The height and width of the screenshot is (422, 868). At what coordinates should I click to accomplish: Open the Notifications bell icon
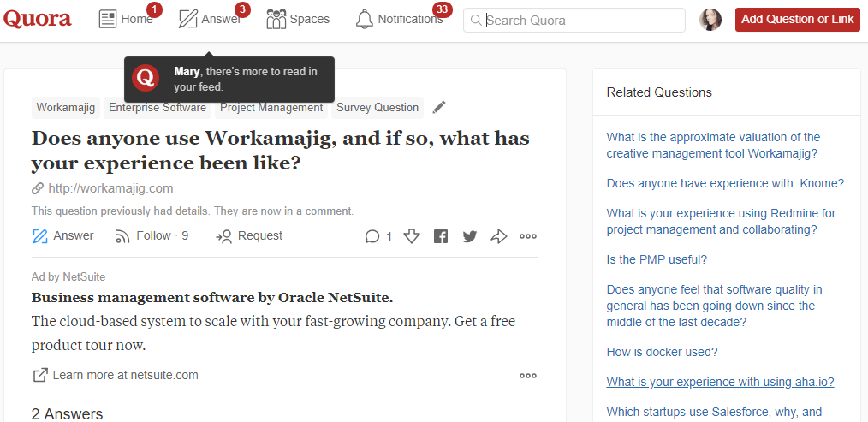click(x=365, y=20)
